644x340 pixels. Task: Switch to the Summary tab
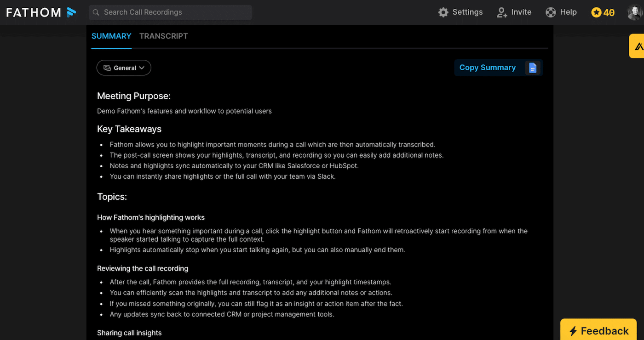111,36
